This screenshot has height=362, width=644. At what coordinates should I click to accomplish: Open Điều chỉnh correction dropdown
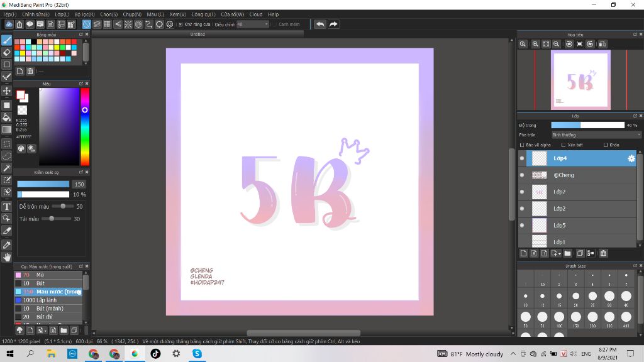coord(253,25)
